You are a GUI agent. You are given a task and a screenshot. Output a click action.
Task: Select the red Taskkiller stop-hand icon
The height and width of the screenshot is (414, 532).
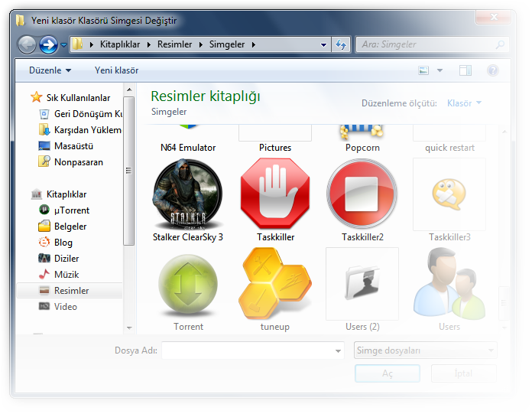pos(275,194)
